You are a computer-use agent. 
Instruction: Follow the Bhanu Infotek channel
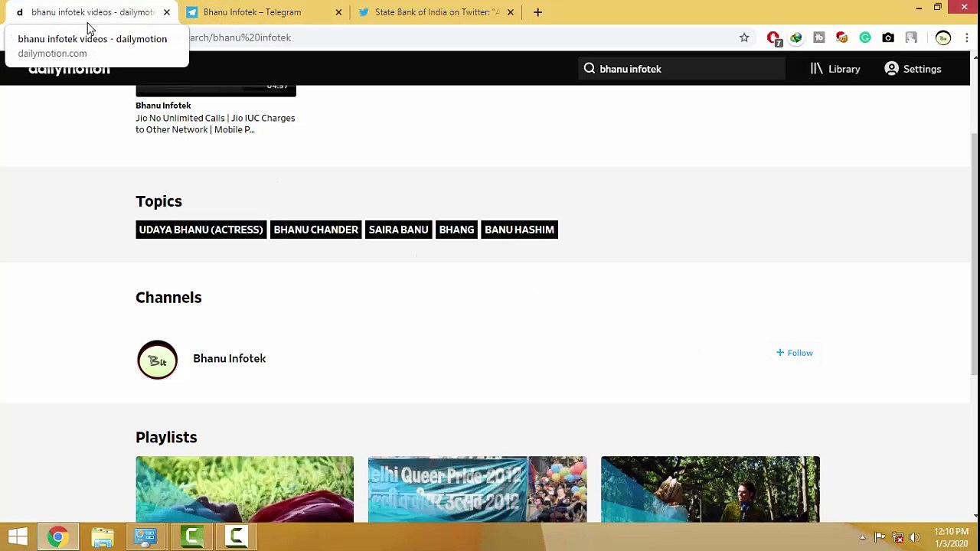(x=794, y=353)
